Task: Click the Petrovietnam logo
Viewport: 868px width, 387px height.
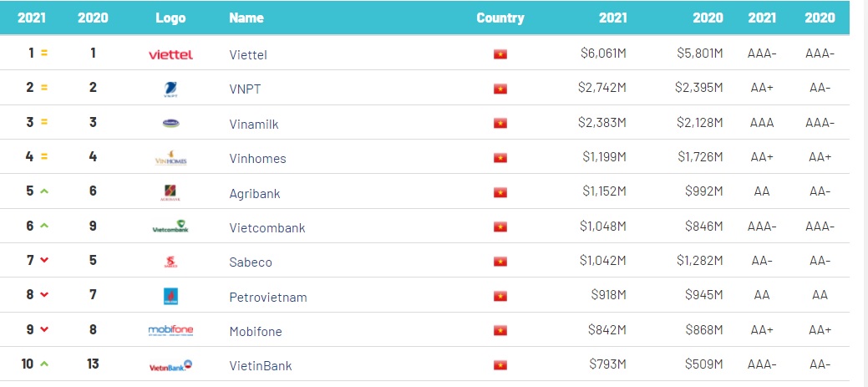Action: coord(170,296)
